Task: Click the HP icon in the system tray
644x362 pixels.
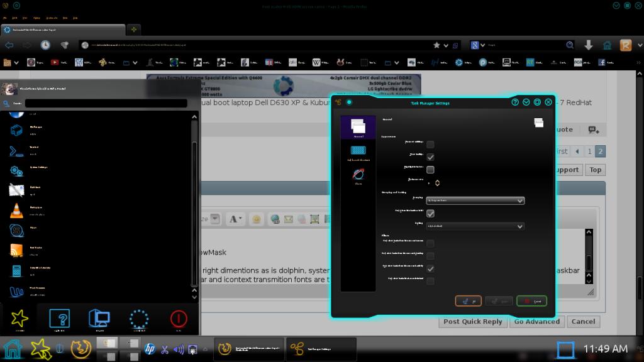Action: click(x=150, y=349)
